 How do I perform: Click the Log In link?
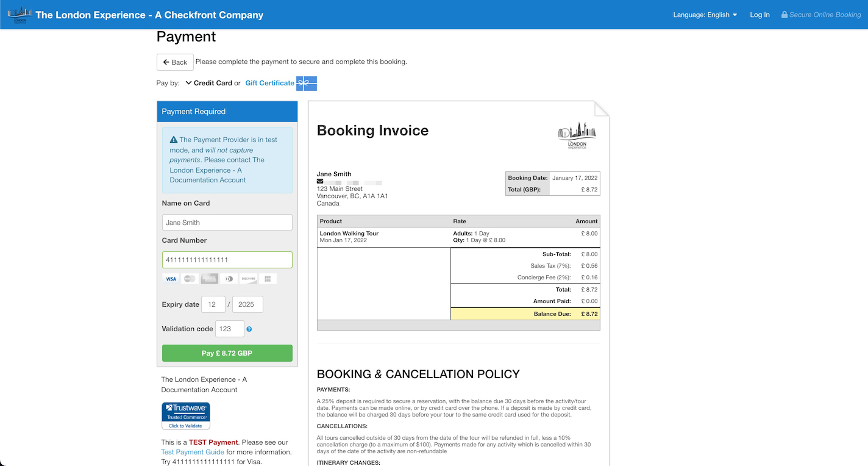759,15
